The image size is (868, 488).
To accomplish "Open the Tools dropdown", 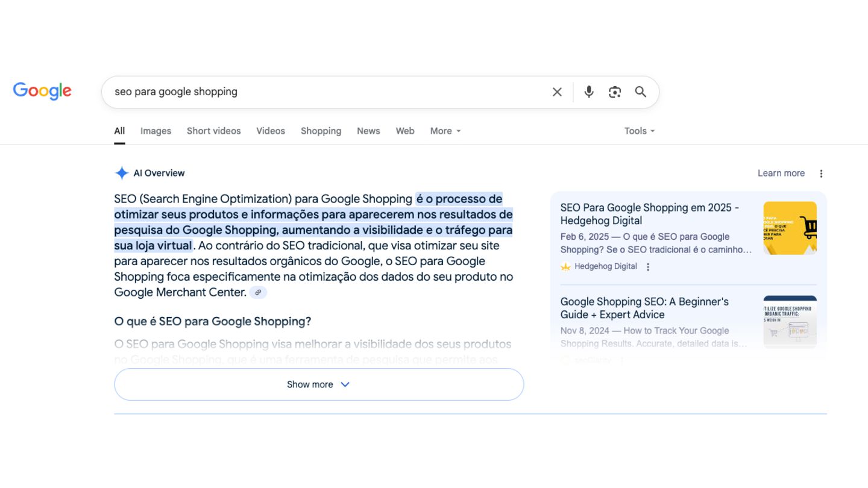I will [x=640, y=131].
